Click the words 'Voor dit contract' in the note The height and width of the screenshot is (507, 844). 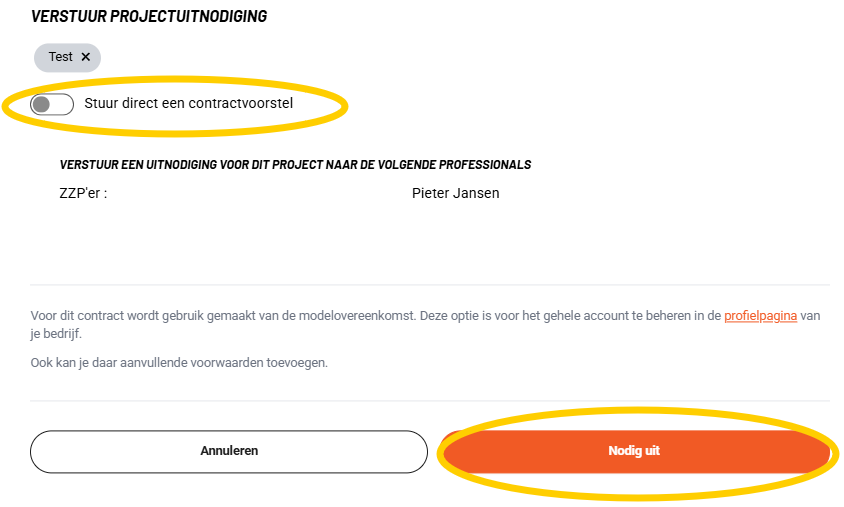coord(73,316)
